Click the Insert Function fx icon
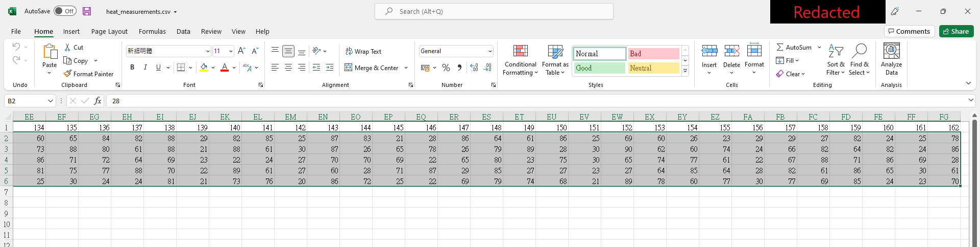This screenshot has height=247, width=980. coord(97,101)
